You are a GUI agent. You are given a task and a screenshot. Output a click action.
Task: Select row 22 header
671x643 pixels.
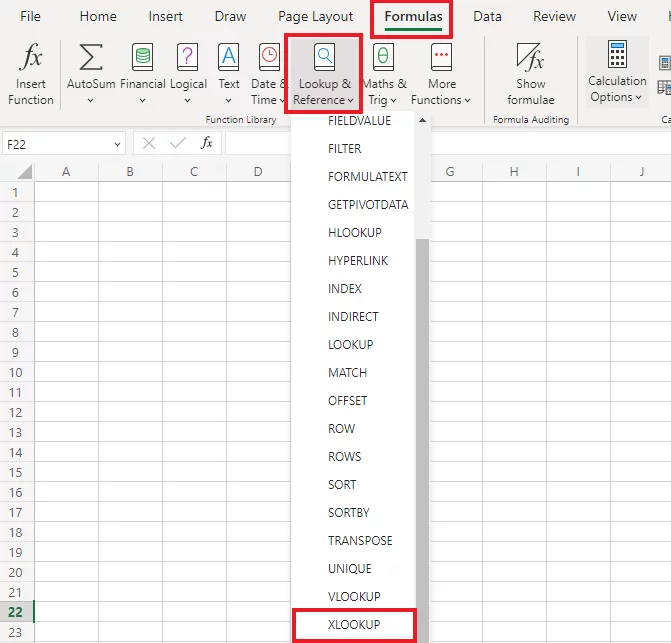[x=16, y=612]
